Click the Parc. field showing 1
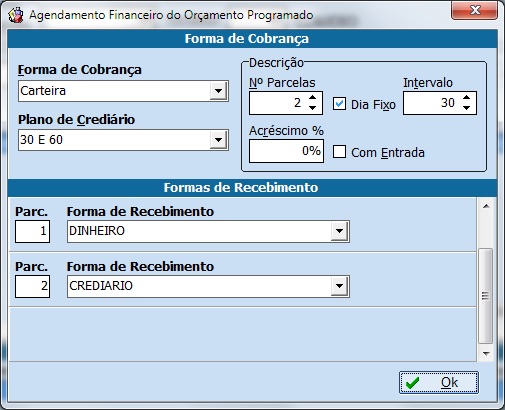This screenshot has width=505, height=410. coord(32,231)
